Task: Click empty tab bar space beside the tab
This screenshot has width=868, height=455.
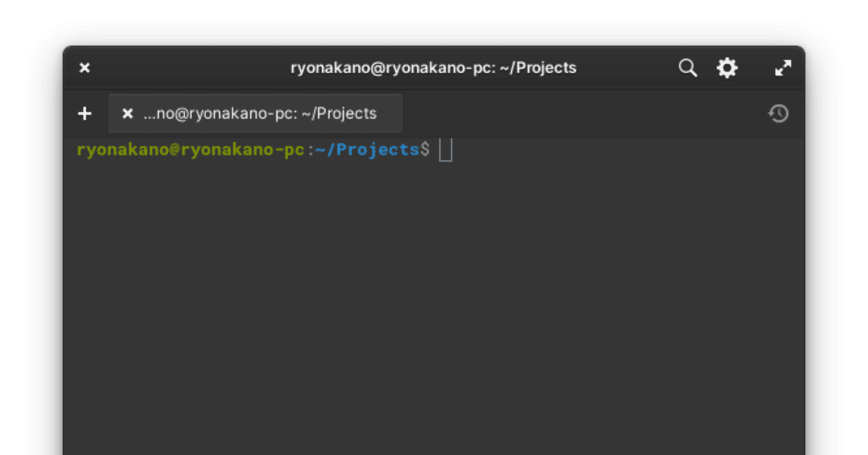Action: [x=576, y=113]
